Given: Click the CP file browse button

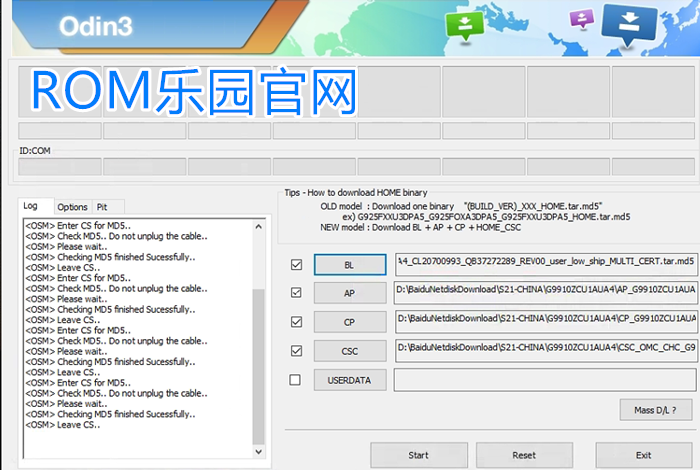Looking at the screenshot, I should click(x=350, y=322).
